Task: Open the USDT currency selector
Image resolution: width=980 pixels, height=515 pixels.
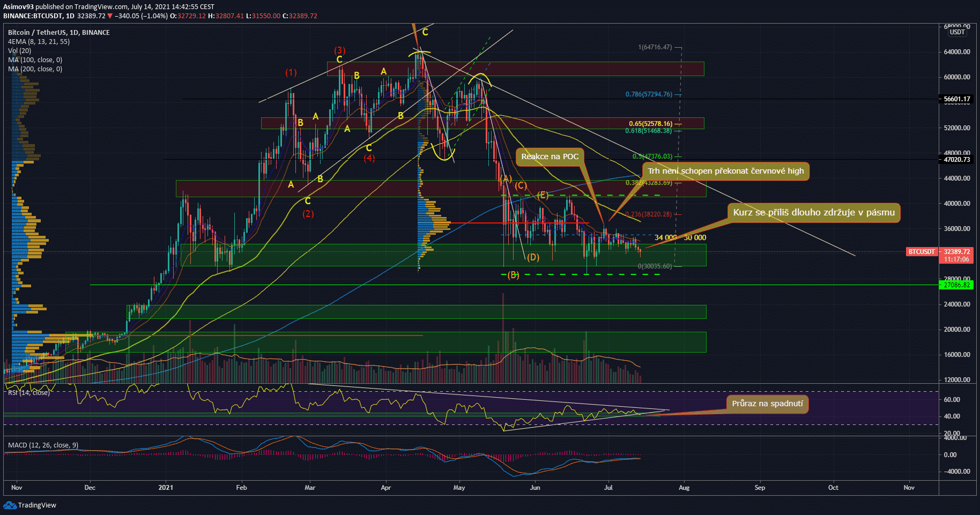Action: pyautogui.click(x=957, y=32)
